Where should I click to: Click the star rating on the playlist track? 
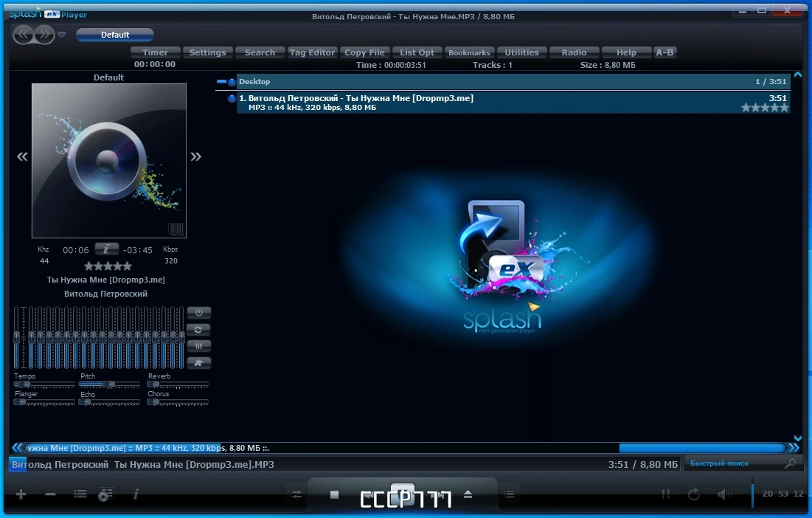[x=765, y=108]
